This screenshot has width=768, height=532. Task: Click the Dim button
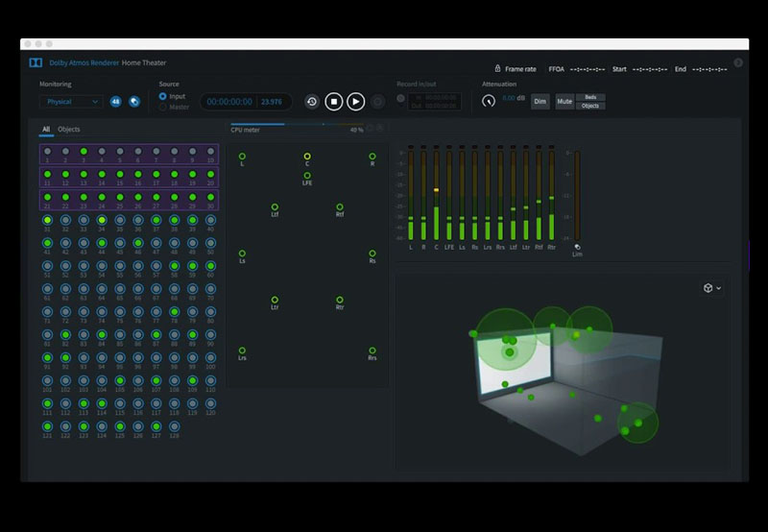point(540,101)
